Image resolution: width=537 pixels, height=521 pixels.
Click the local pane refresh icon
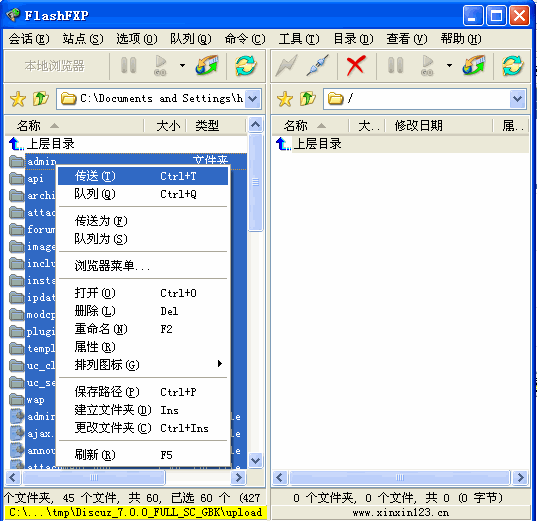click(246, 65)
